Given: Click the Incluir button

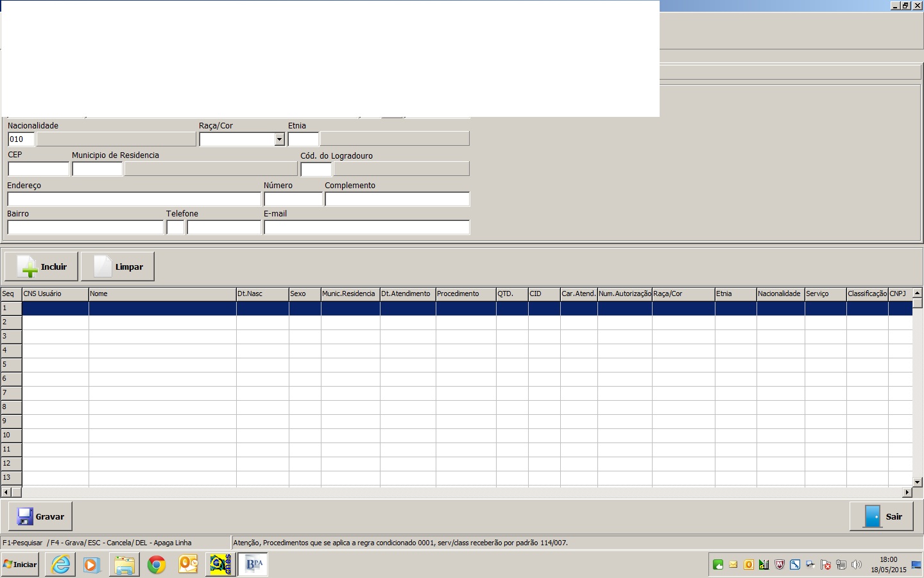Looking at the screenshot, I should (42, 267).
